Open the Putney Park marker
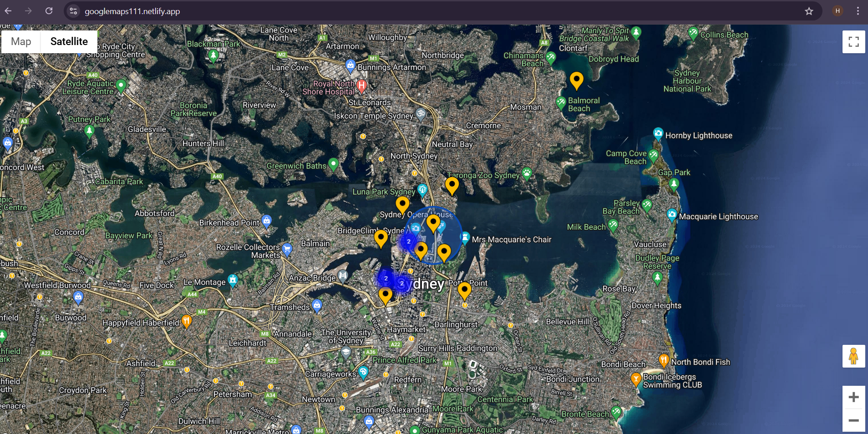 (x=89, y=132)
